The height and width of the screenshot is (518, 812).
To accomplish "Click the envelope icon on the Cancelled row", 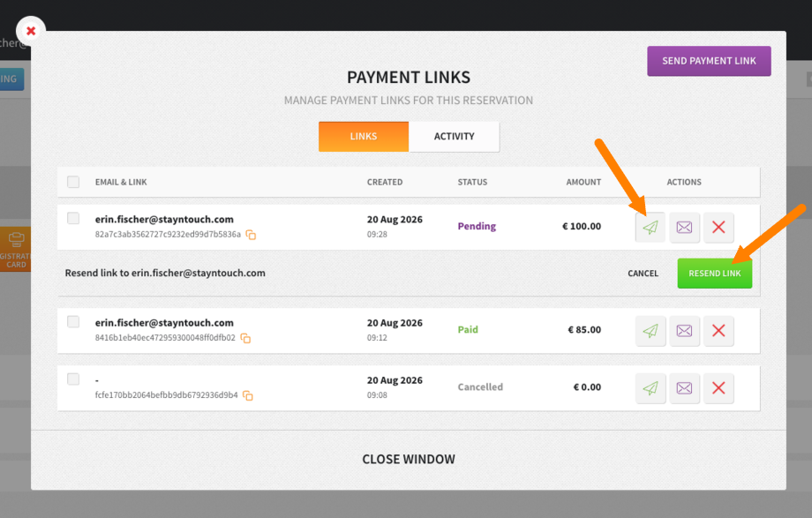I will click(x=685, y=388).
